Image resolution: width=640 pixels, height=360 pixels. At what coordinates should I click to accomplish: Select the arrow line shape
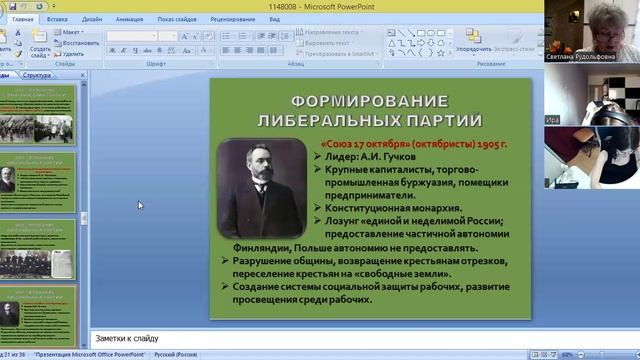point(411,33)
